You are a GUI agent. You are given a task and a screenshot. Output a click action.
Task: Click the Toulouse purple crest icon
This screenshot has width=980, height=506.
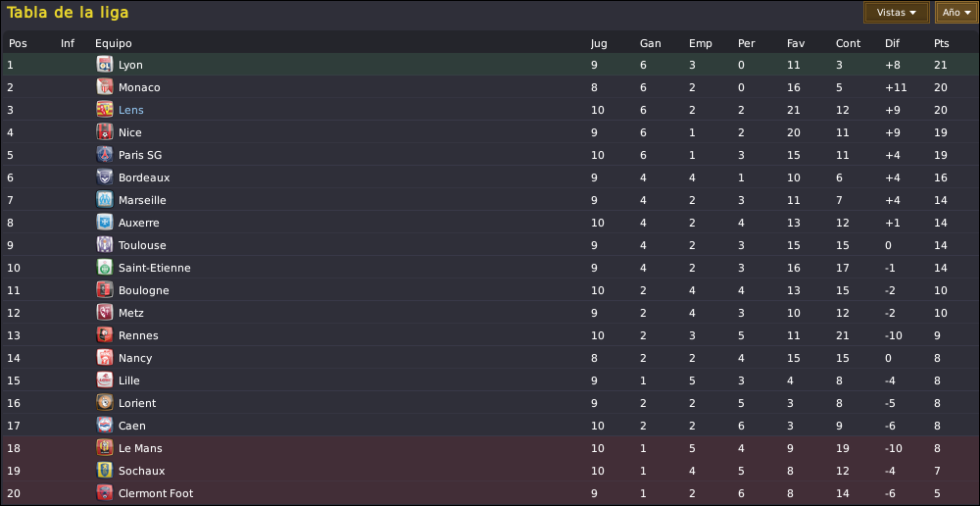tap(105, 244)
